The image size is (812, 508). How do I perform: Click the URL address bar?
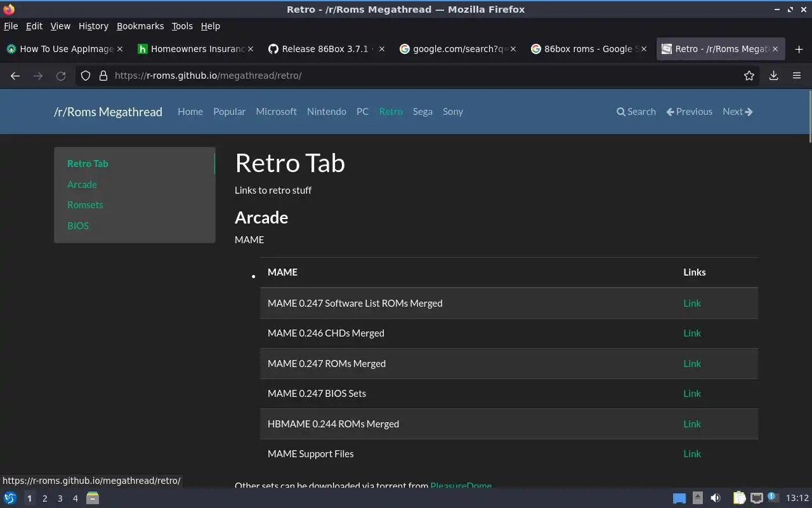point(419,76)
